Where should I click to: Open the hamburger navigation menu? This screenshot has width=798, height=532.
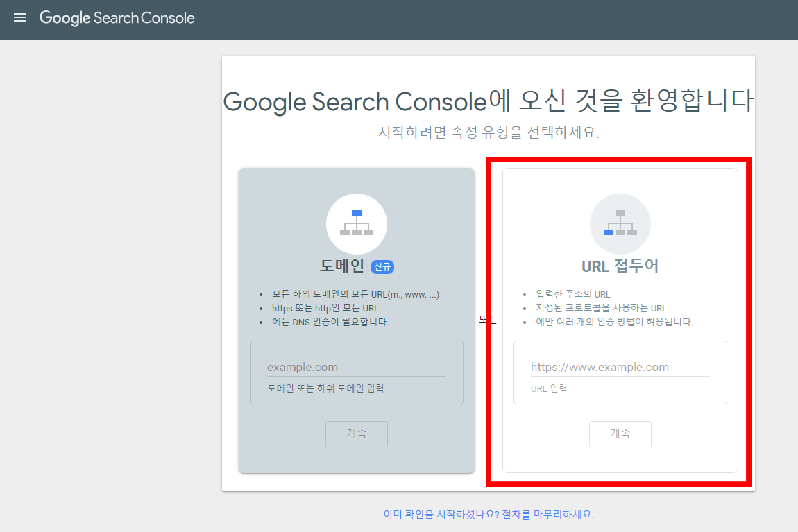click(20, 18)
